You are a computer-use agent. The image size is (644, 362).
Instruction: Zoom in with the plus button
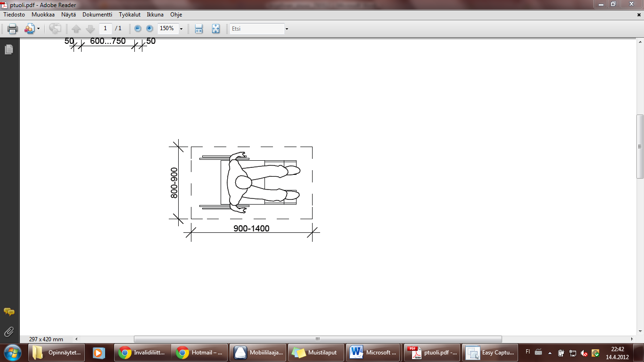coord(149,29)
